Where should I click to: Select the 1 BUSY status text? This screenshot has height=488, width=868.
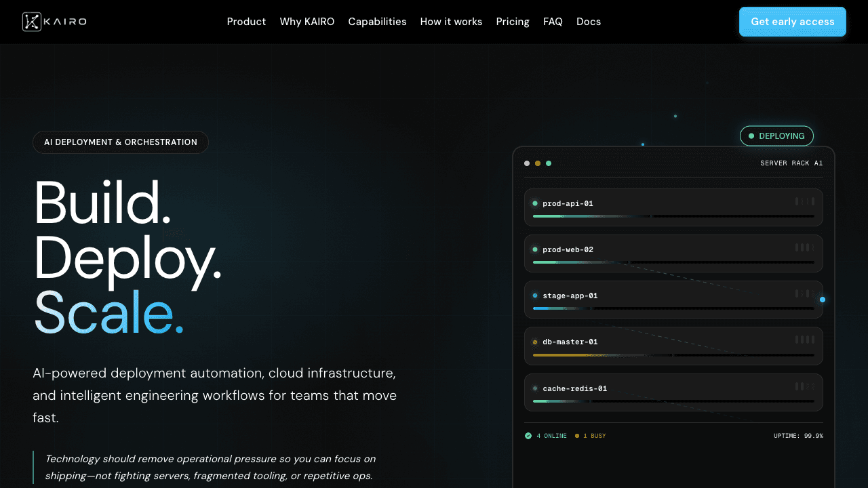coord(595,436)
